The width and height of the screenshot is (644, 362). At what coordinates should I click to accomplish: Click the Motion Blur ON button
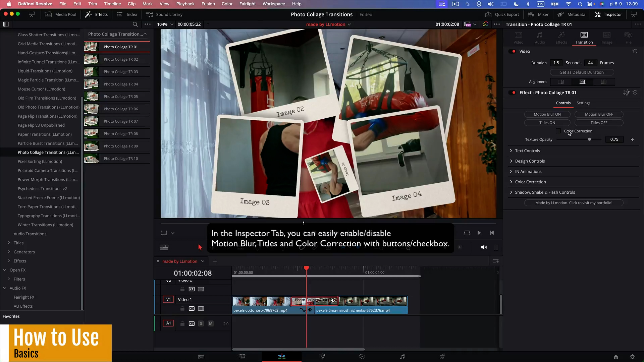click(547, 114)
